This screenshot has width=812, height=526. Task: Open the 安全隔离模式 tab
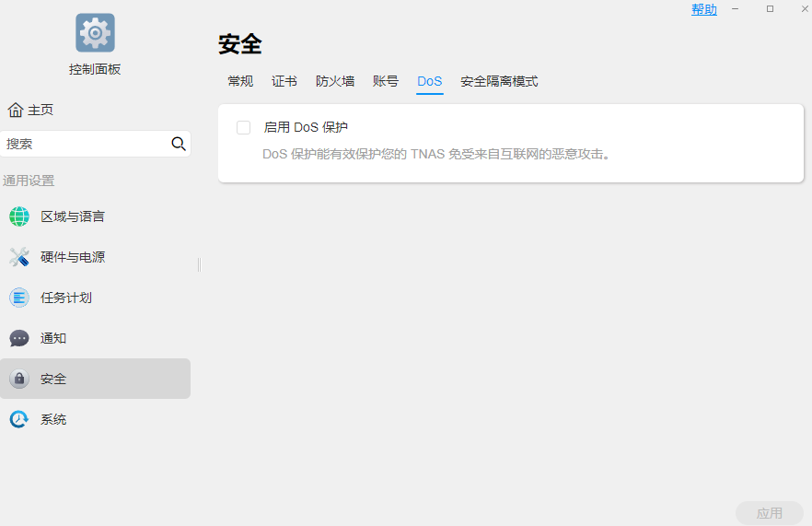[499, 81]
